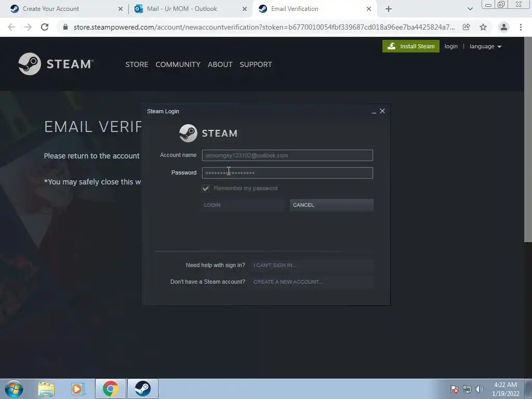Open a new browser tab

pyautogui.click(x=389, y=9)
